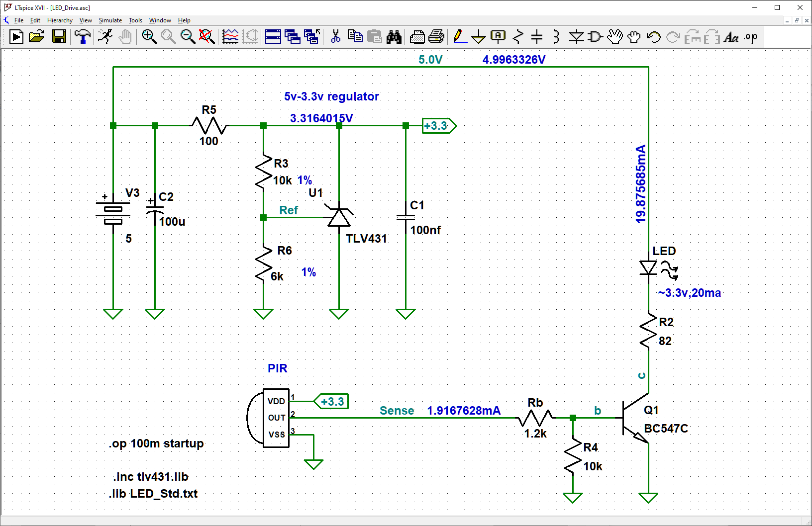This screenshot has height=526, width=812.
Task: Open the Window menu
Action: click(x=160, y=20)
